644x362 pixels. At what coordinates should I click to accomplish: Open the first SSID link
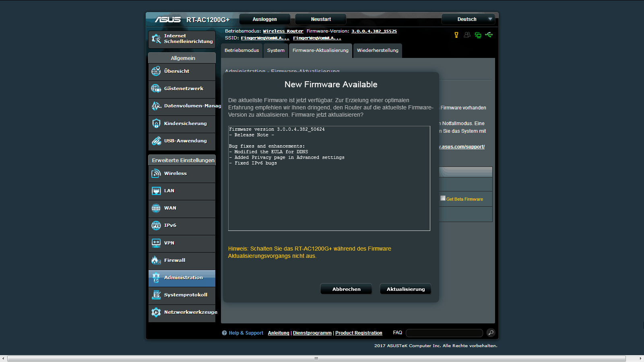pos(265,38)
